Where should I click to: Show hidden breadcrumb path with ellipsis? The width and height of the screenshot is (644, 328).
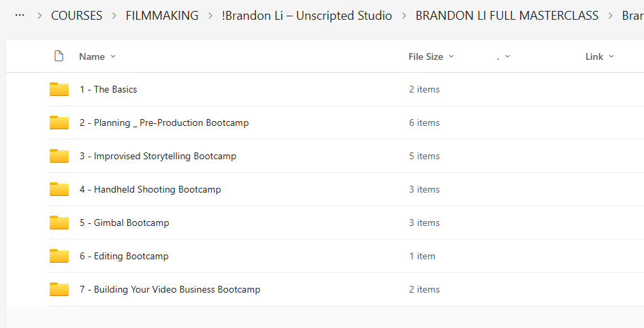20,15
